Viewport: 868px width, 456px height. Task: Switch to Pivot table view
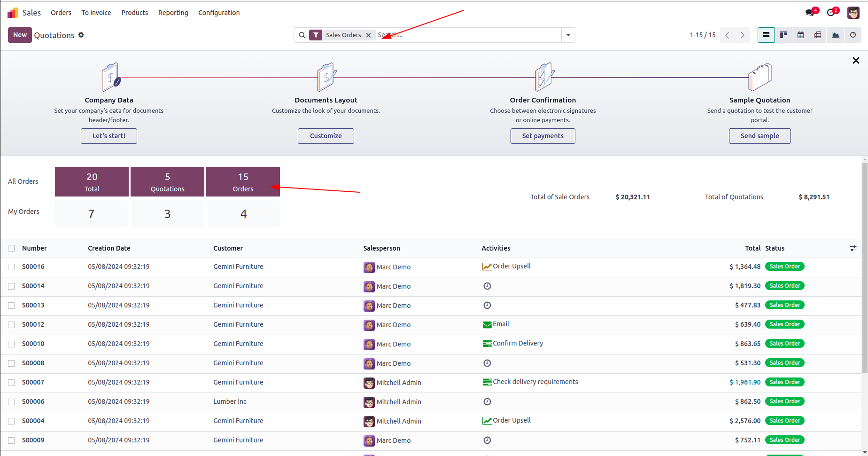(x=818, y=35)
